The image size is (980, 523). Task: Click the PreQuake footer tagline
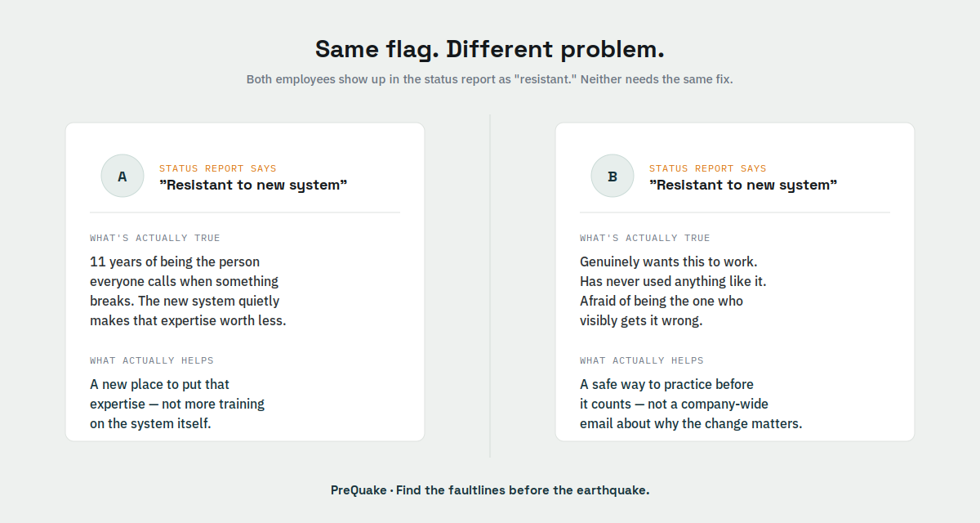(490, 490)
